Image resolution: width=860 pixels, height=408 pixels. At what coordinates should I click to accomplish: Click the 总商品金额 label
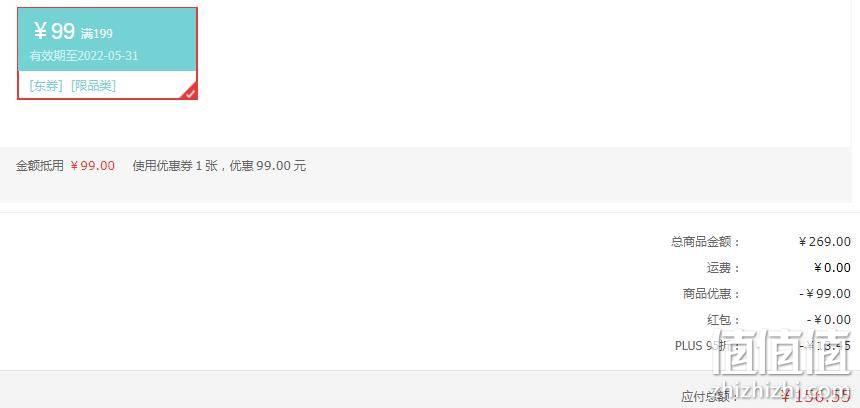(705, 241)
